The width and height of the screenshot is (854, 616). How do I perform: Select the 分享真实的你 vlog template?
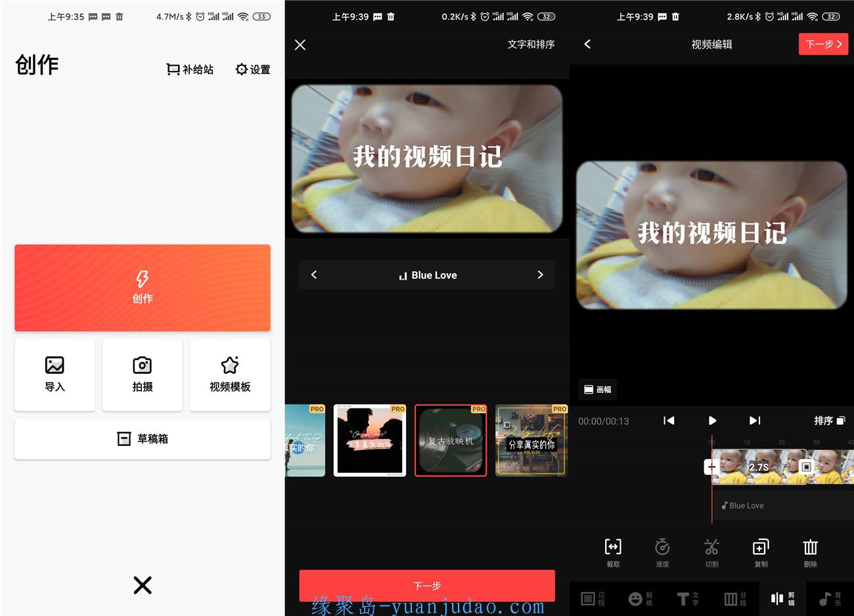pos(531,441)
